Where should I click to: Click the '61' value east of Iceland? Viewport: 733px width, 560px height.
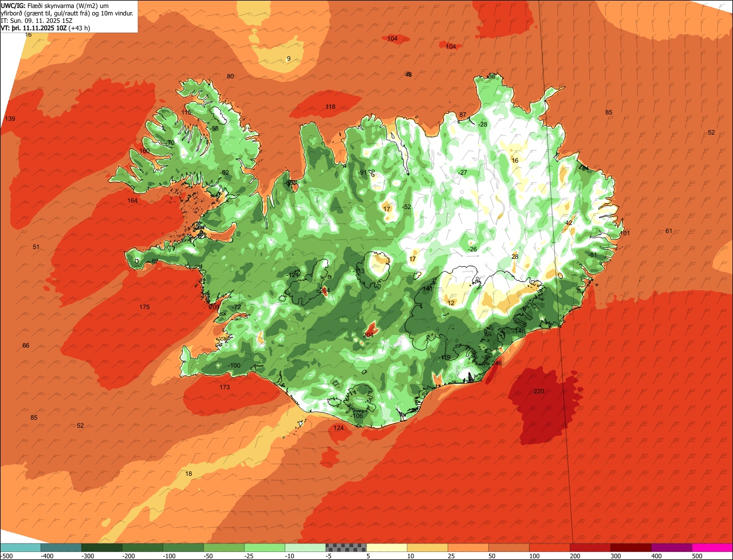[669, 231]
